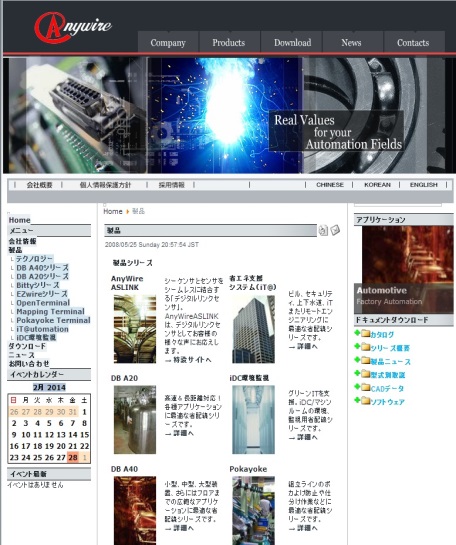Viewport: 456px width, 545px height.
Task: Open the ソフトウェア folder icon
Action: [365, 401]
